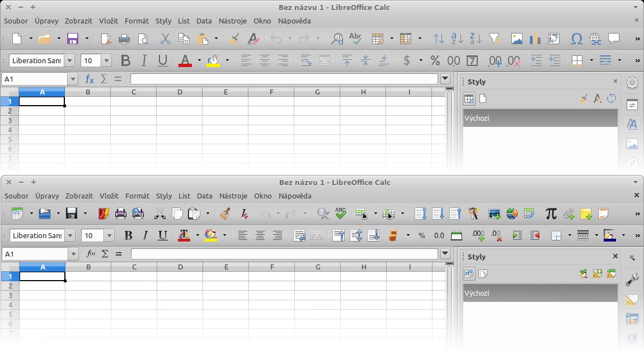Open Name Box dropdown in bottom window
644x355 pixels.
73,254
